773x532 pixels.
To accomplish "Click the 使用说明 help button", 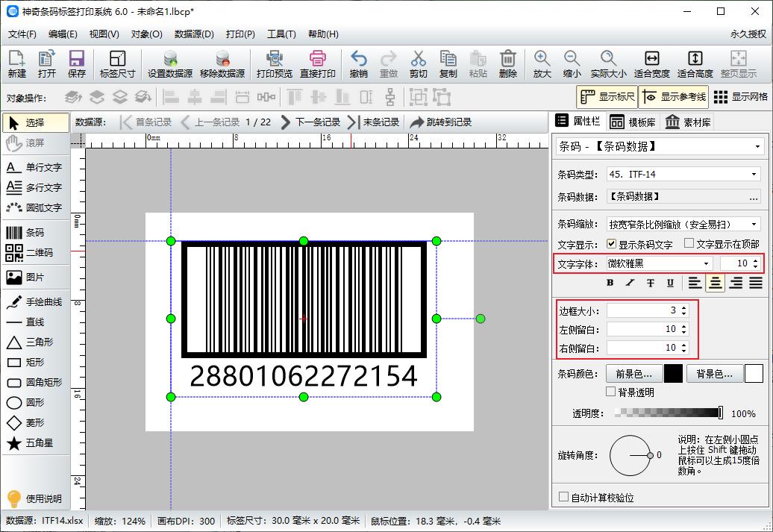I will pyautogui.click(x=37, y=499).
